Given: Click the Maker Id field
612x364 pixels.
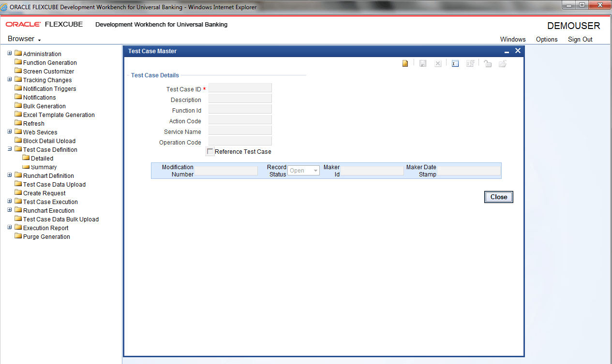Looking at the screenshot, I should coord(372,171).
